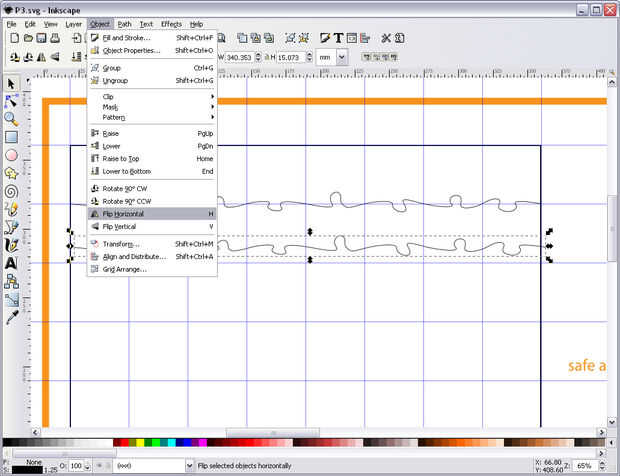
Task: Click the Lower to bottom icon in the controls bar
Action: [76, 57]
